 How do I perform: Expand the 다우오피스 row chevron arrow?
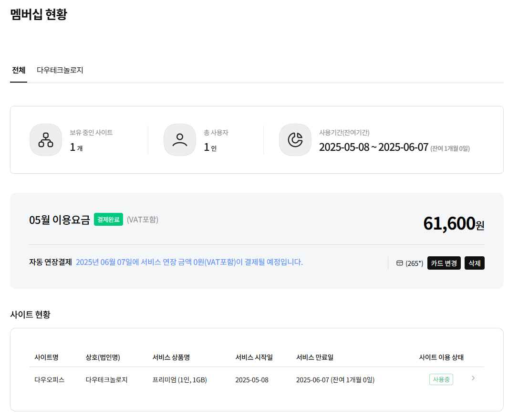coord(473,378)
